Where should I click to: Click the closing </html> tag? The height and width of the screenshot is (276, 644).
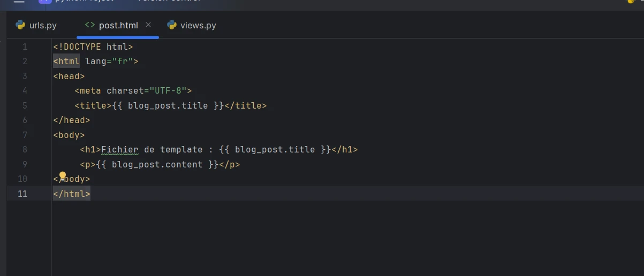(72, 194)
